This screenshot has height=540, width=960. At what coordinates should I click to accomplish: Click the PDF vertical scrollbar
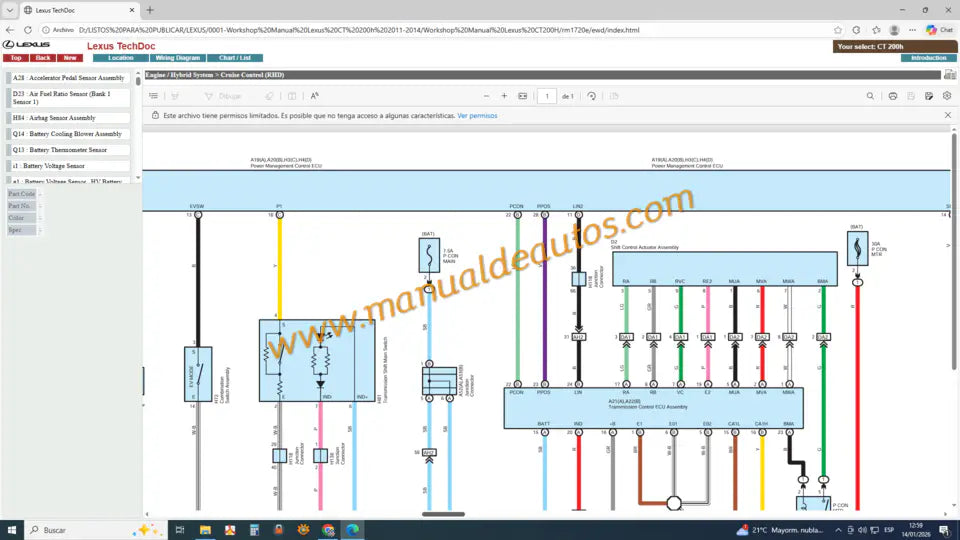[x=954, y=251]
